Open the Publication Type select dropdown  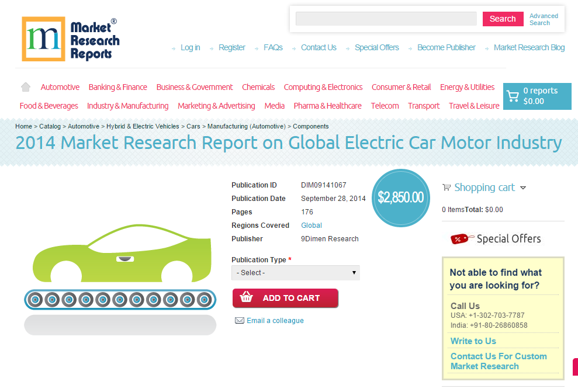click(295, 272)
